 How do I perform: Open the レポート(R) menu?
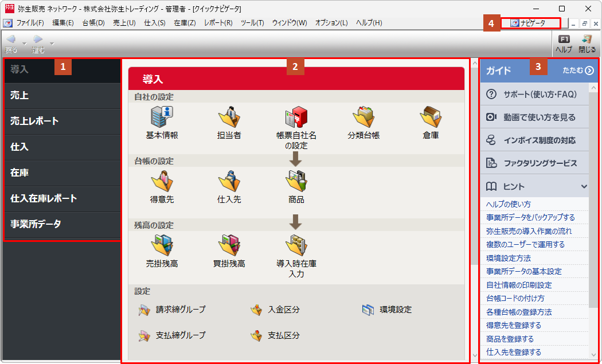[x=218, y=23]
